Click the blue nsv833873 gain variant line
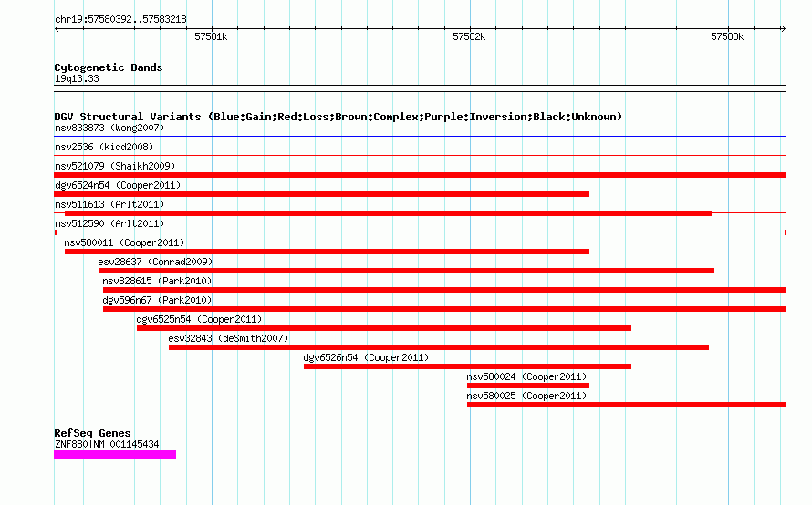This screenshot has height=505, width=812. pos(420,137)
